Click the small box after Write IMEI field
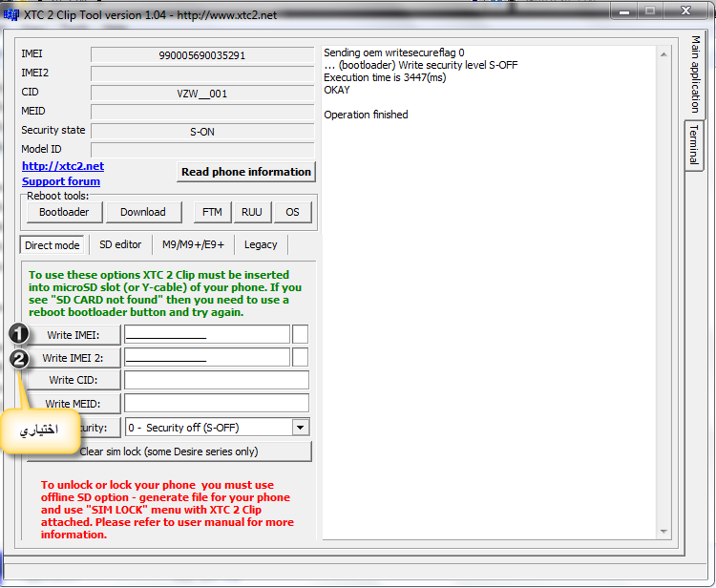 point(301,334)
